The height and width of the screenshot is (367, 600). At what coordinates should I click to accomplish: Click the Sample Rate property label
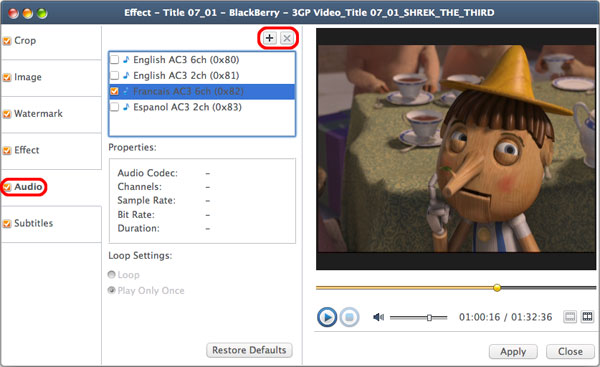coord(146,201)
